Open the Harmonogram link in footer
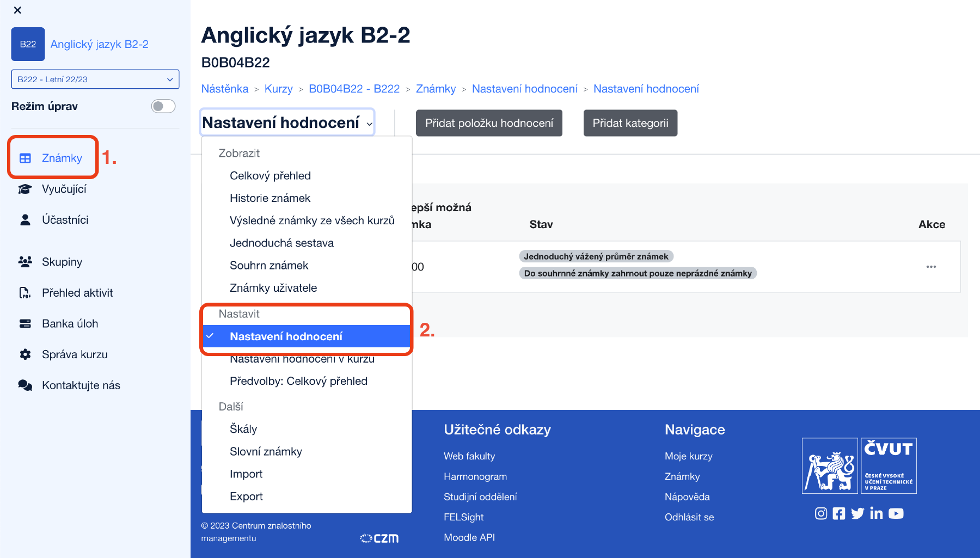The image size is (980, 558). [x=475, y=476]
